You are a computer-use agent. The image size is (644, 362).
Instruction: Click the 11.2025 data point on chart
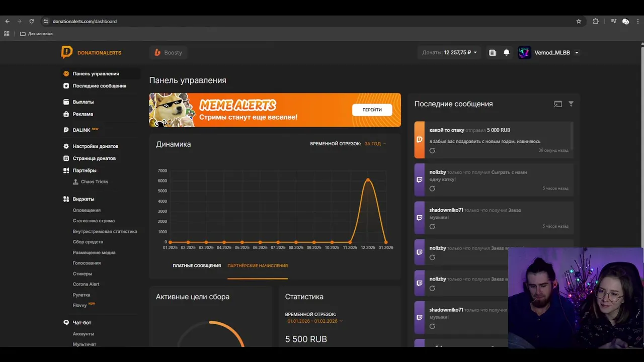pos(350,242)
